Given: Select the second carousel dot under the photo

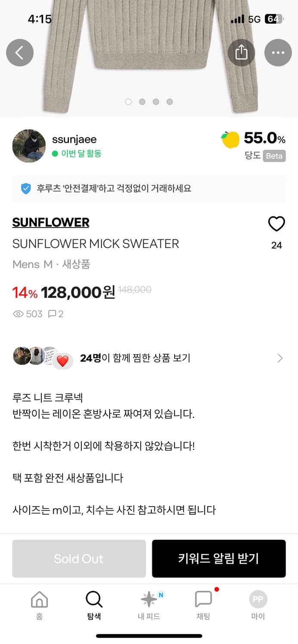Looking at the screenshot, I should coord(142,102).
